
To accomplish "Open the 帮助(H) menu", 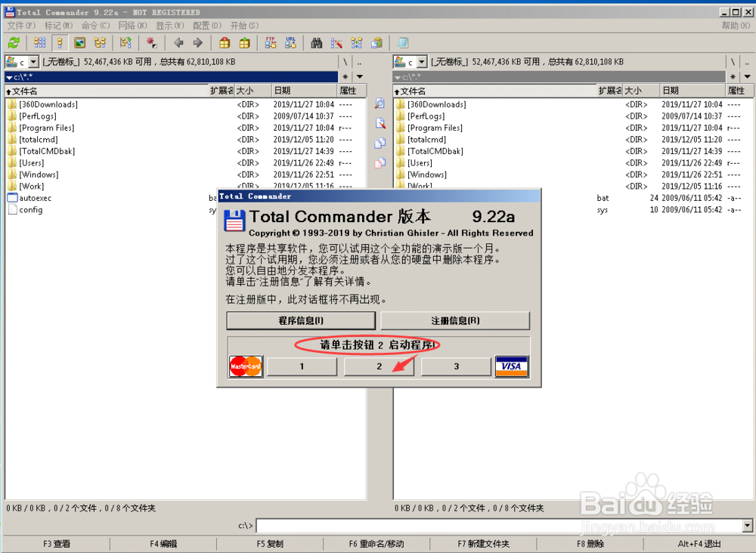I will pyautogui.click(x=736, y=26).
